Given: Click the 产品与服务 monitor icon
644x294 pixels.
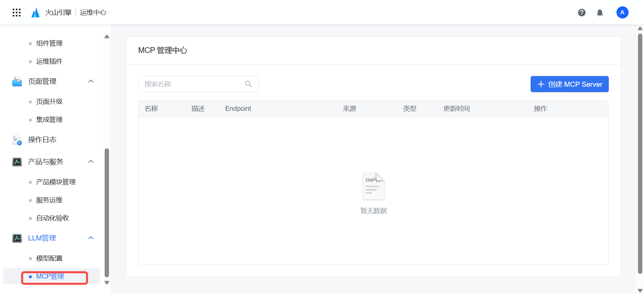Looking at the screenshot, I should (17, 162).
